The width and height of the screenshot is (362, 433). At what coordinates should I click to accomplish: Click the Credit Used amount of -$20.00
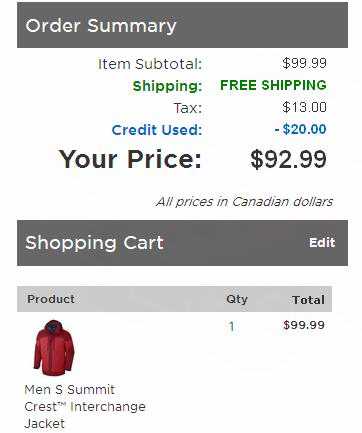[300, 129]
